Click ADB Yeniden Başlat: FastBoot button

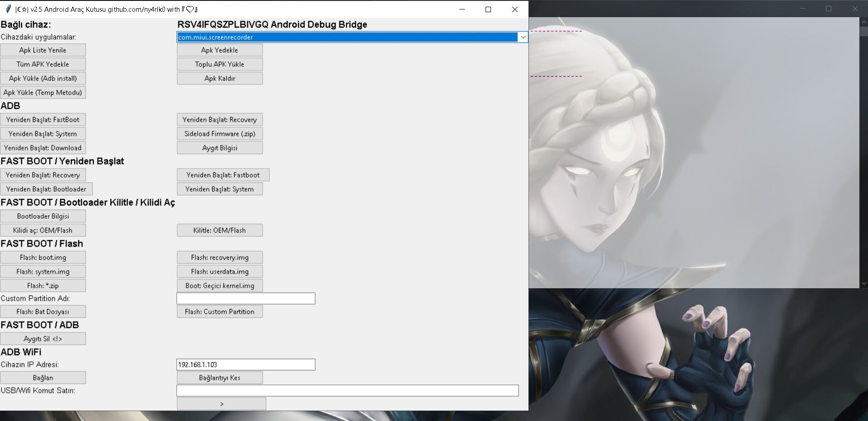43,120
